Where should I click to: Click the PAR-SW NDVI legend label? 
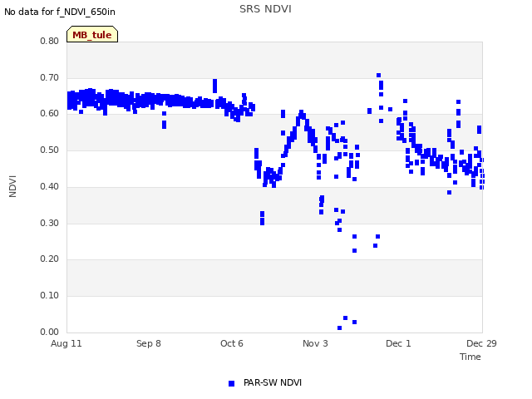(x=273, y=382)
